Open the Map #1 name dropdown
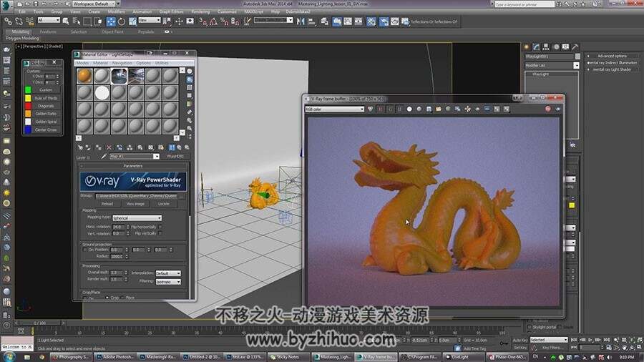The height and width of the screenshot is (362, 644). tap(135, 157)
